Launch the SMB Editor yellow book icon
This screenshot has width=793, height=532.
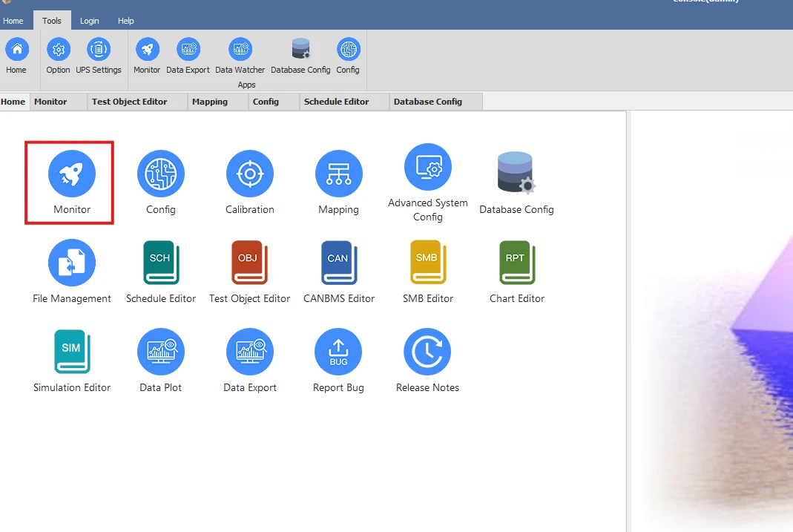tap(428, 263)
